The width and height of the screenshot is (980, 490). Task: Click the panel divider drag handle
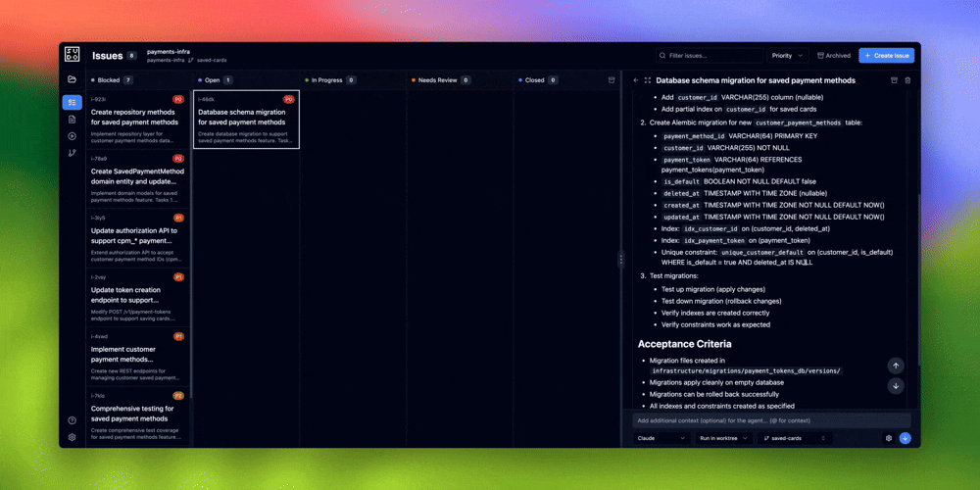click(620, 260)
